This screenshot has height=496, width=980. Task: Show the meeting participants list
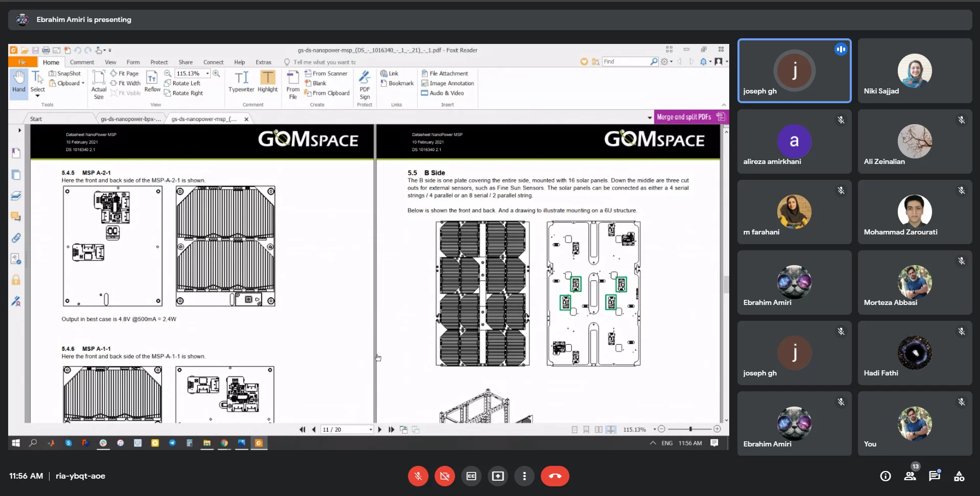(x=910, y=476)
